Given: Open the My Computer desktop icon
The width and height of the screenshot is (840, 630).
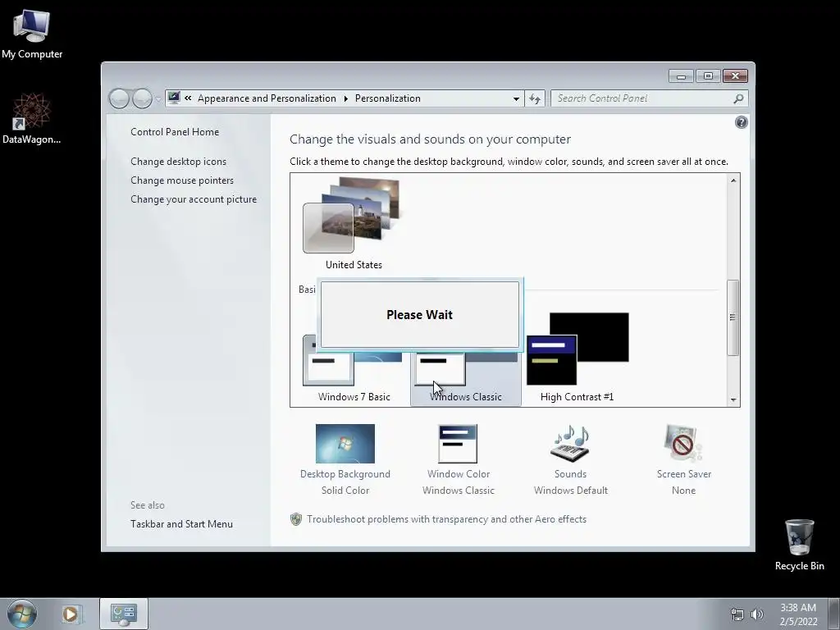Looking at the screenshot, I should coord(32,34).
